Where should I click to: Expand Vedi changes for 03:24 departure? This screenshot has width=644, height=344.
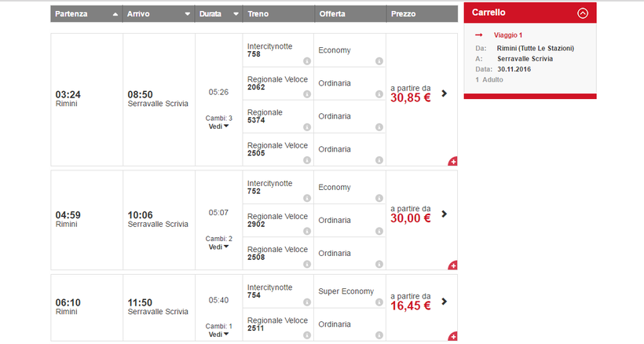pyautogui.click(x=219, y=126)
